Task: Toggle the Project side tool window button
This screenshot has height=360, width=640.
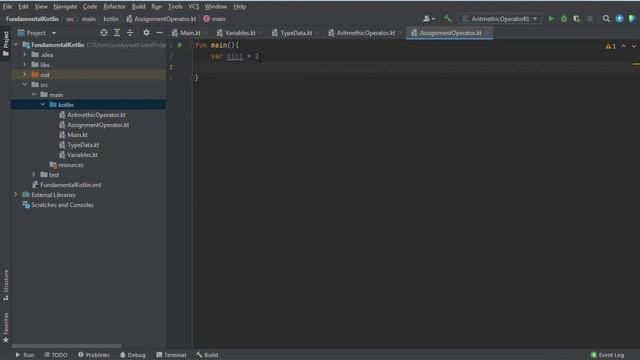Action: (6, 43)
